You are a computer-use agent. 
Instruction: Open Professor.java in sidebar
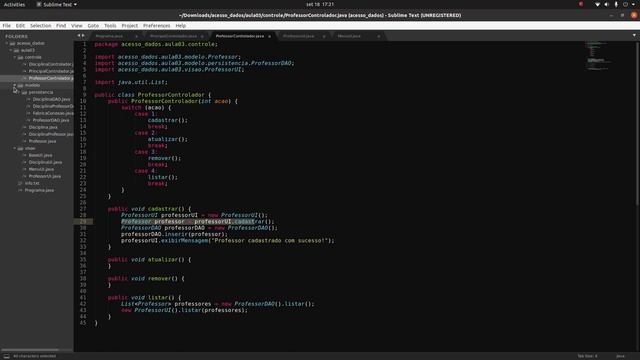42,141
